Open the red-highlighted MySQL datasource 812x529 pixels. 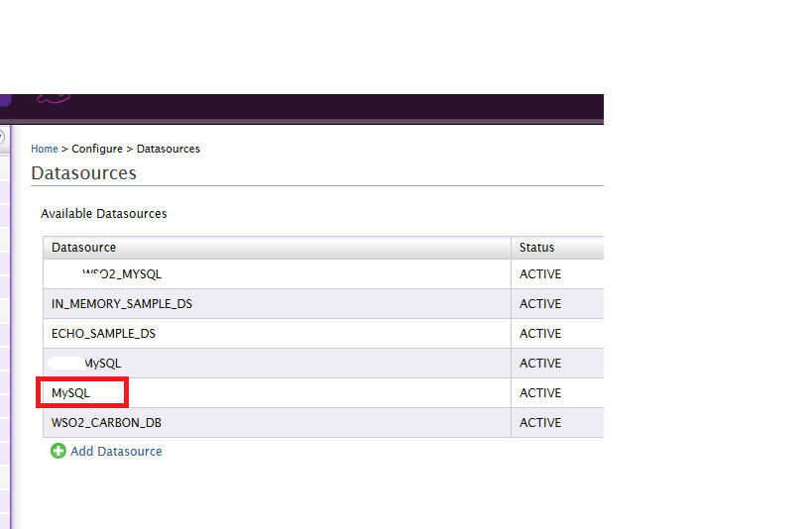point(71,393)
